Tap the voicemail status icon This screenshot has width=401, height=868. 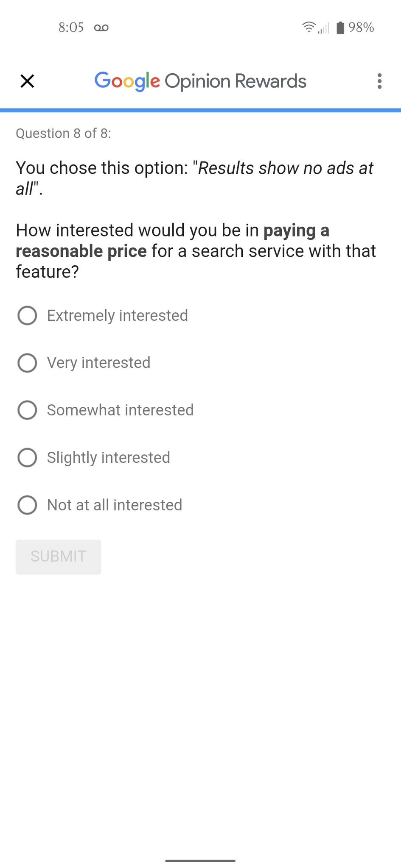click(101, 28)
